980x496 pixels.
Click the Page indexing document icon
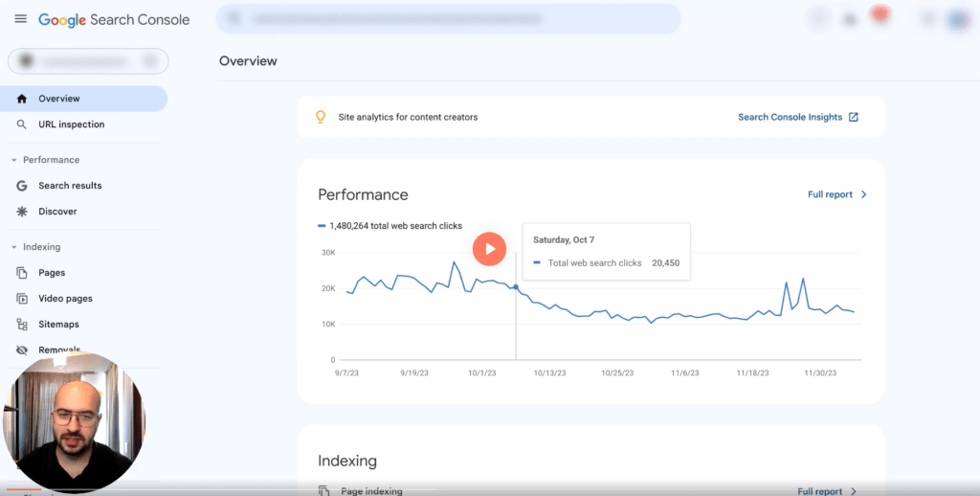point(323,491)
